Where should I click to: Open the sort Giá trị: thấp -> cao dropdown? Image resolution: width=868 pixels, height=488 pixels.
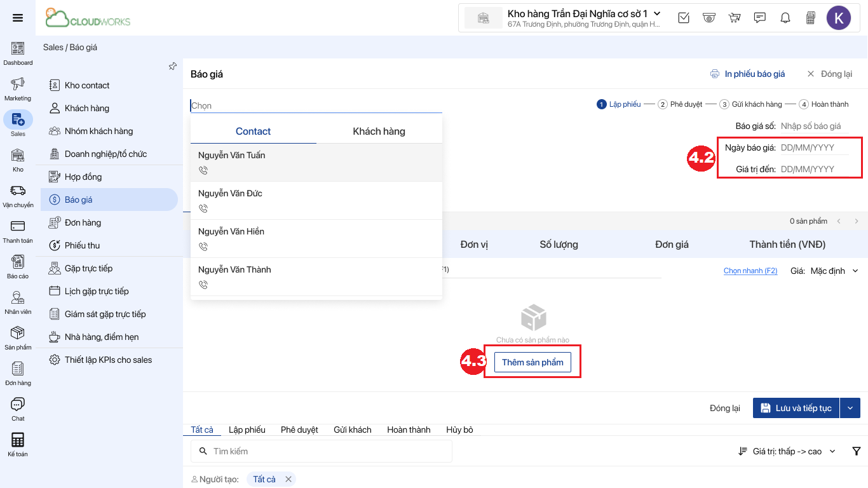787,451
